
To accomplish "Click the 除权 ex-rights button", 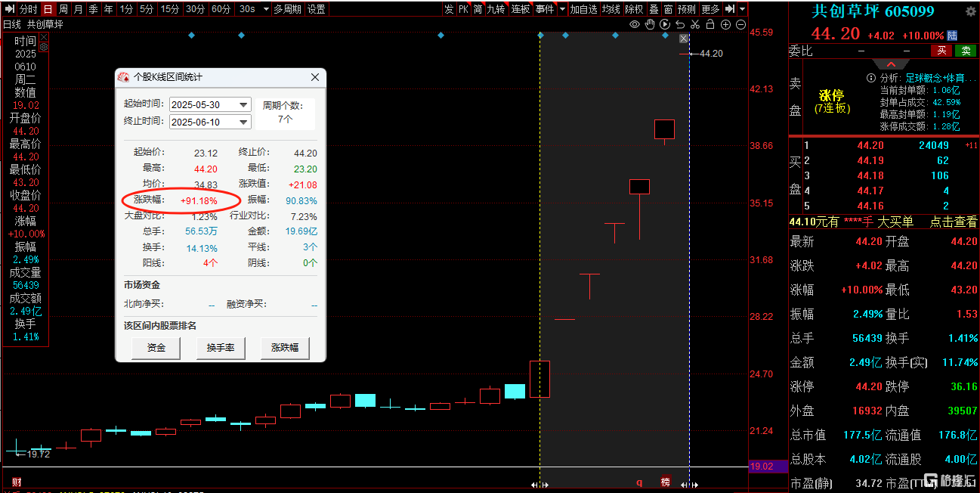I will click(634, 9).
